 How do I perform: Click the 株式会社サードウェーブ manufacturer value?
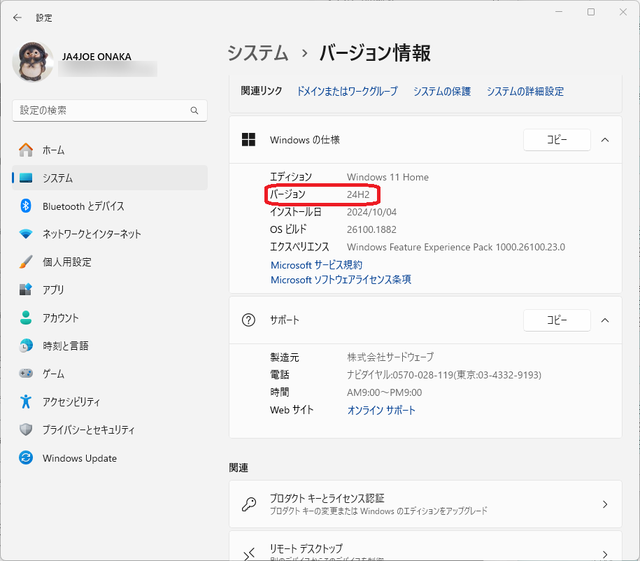390,357
